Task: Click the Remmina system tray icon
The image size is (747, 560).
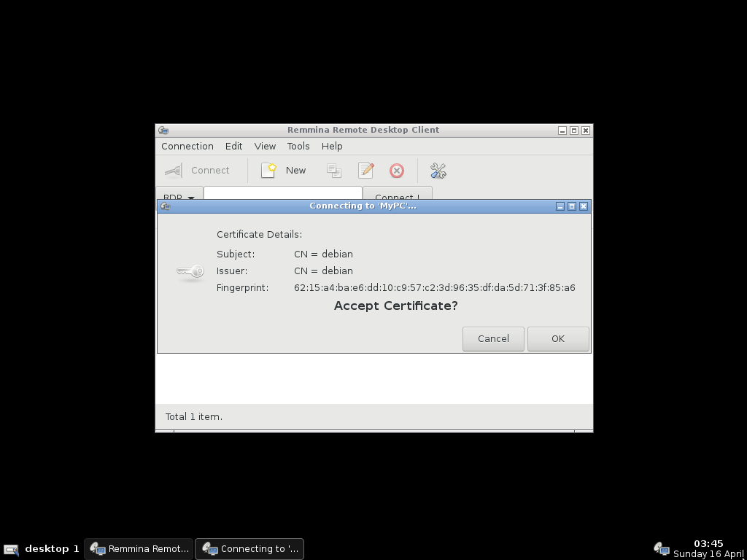Action: pyautogui.click(x=661, y=549)
